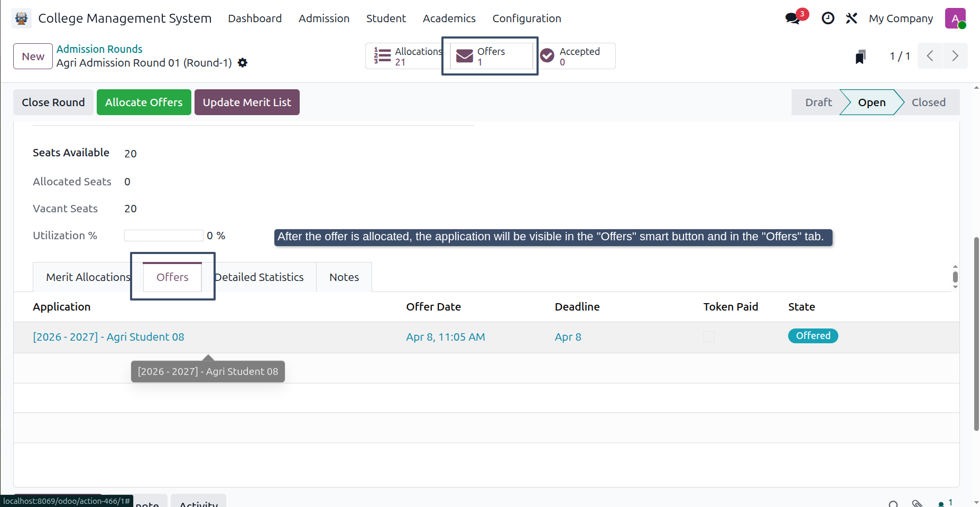Click the Close Round button
Viewport: 980px width, 507px height.
[x=53, y=102]
